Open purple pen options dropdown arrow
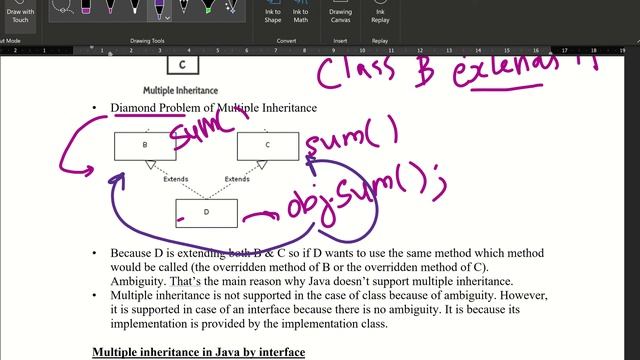Screen dimensions: 640x360 pos(167,18)
